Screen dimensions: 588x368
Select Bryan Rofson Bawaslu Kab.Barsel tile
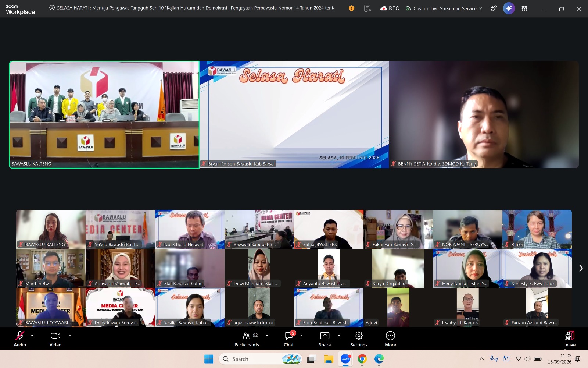[294, 114]
